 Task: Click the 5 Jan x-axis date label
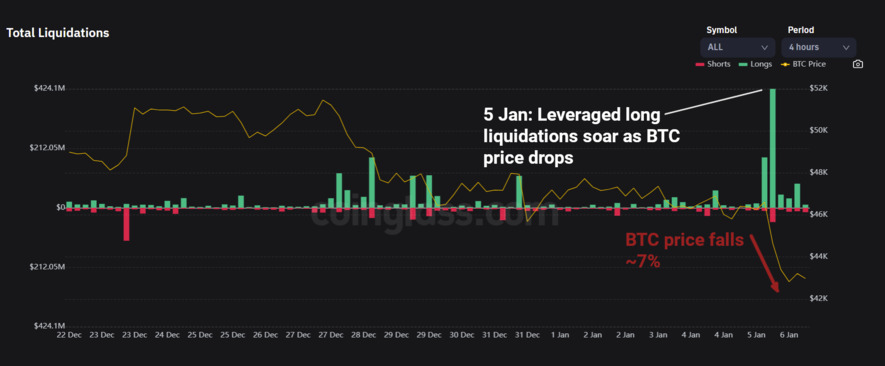[x=756, y=335]
